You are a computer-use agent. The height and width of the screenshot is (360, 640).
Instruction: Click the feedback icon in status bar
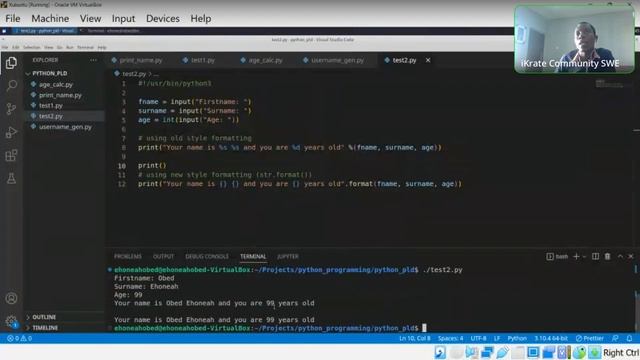coord(615,338)
